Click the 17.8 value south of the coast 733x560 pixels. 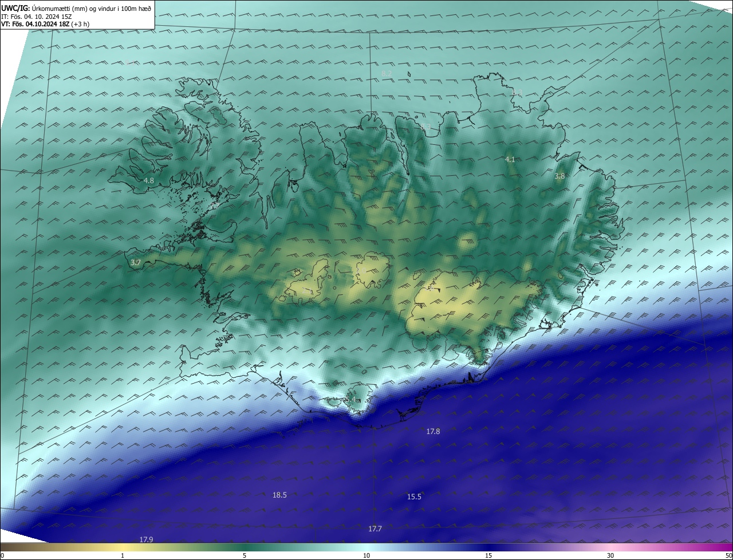tap(433, 431)
